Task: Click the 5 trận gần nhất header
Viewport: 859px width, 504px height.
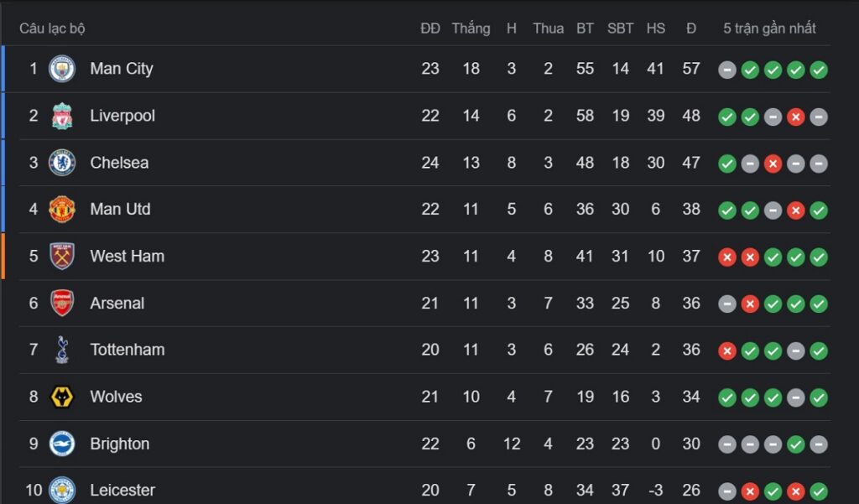Action: [769, 29]
